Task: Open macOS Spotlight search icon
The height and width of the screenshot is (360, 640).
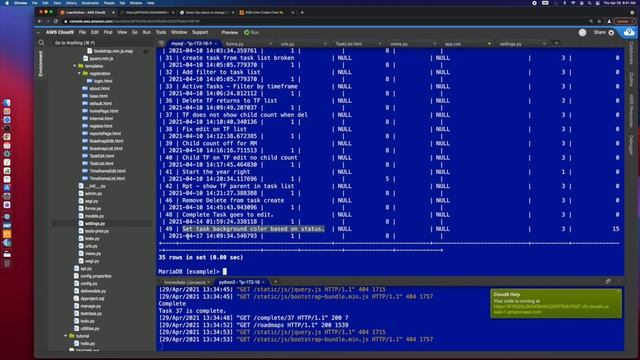Action: click(589, 3)
